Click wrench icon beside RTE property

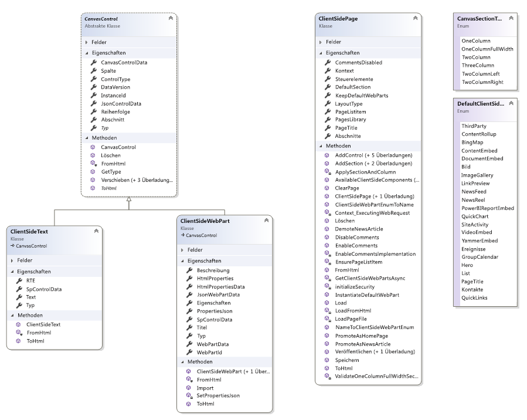18,281
